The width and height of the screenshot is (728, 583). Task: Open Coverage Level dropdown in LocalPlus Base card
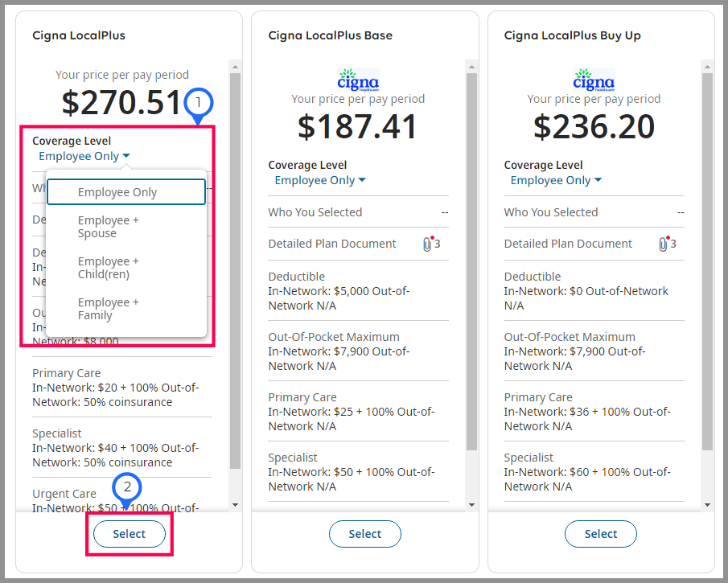320,181
